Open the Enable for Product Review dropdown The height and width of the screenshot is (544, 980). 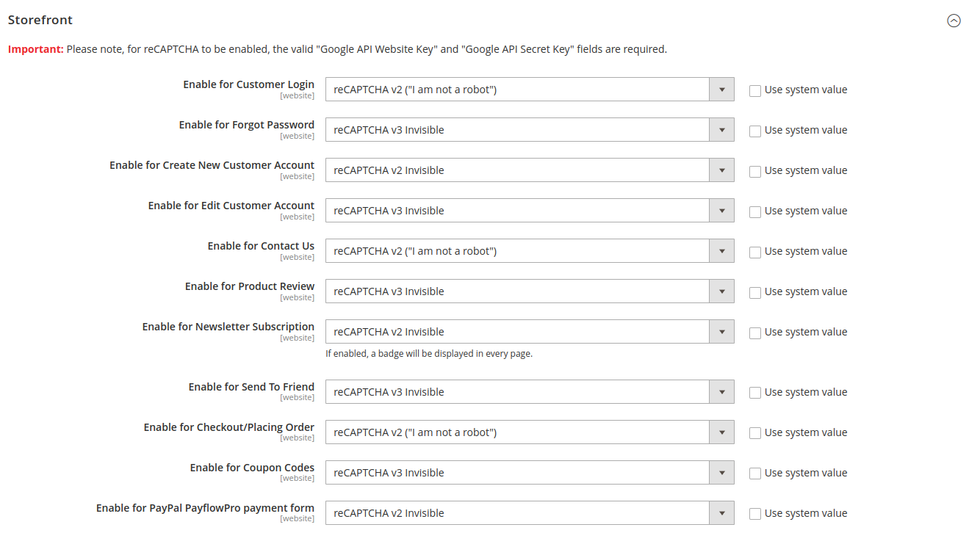pyautogui.click(x=530, y=291)
